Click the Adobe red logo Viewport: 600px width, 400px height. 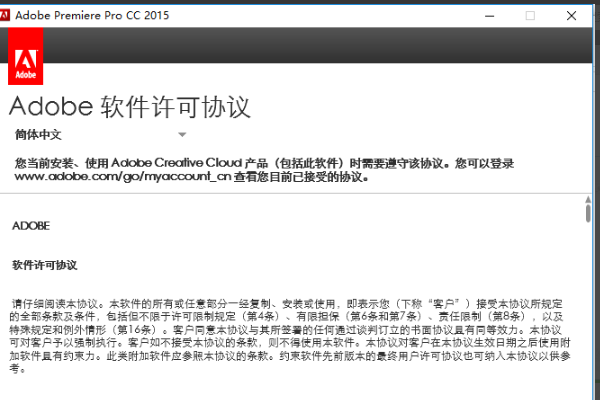point(26,56)
